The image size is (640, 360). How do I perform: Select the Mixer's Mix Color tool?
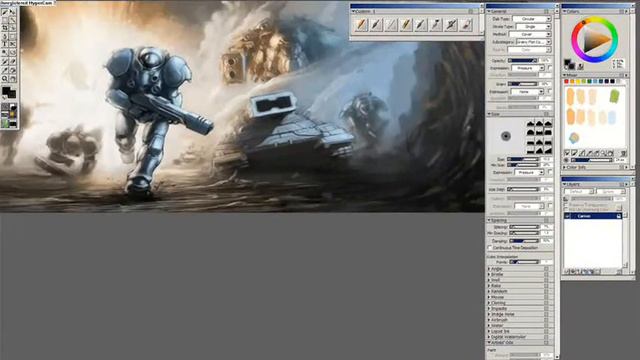582,153
